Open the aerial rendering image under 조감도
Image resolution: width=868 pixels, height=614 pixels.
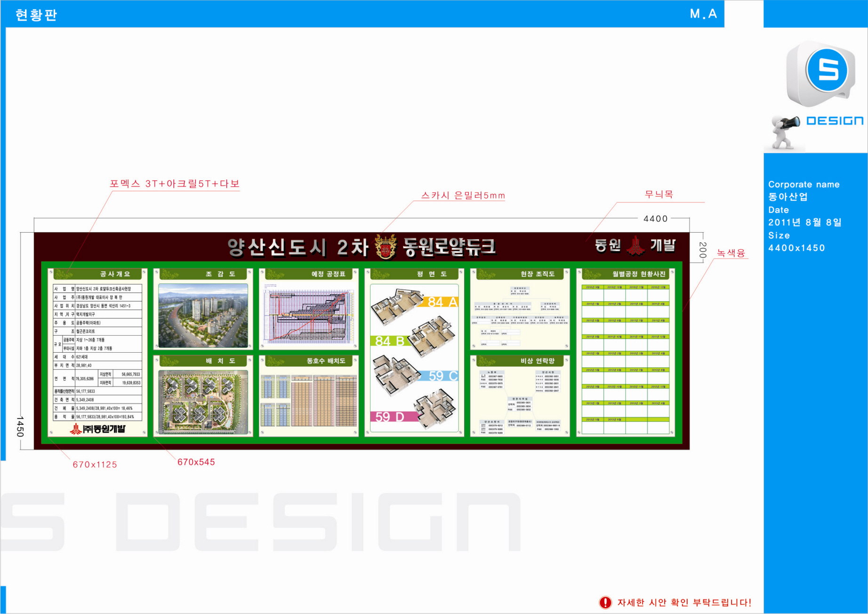[203, 315]
